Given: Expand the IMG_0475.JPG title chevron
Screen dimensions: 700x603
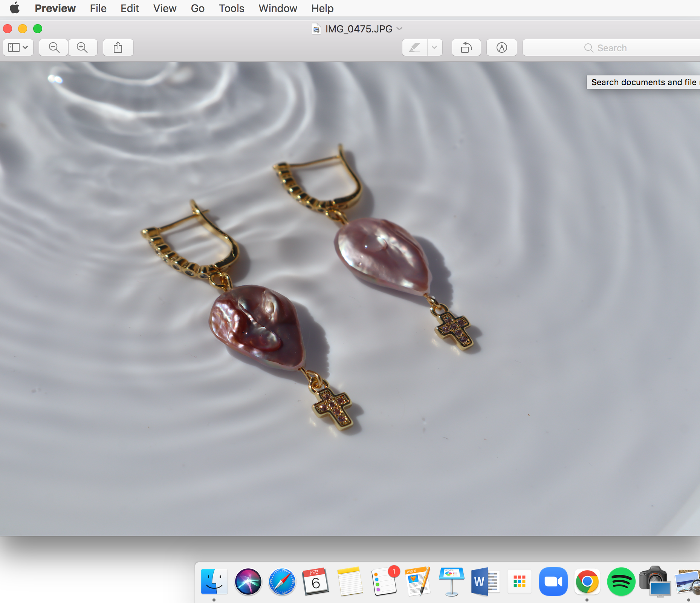Looking at the screenshot, I should point(400,29).
